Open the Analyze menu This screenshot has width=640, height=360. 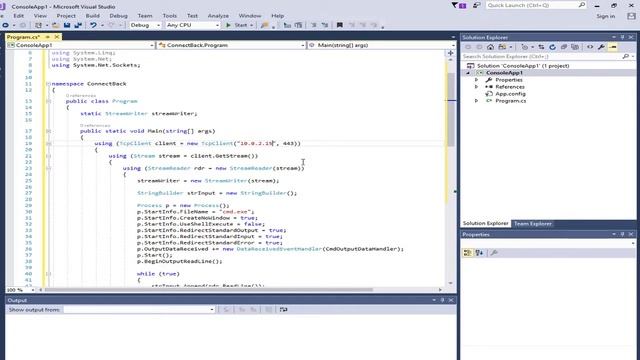[218, 16]
